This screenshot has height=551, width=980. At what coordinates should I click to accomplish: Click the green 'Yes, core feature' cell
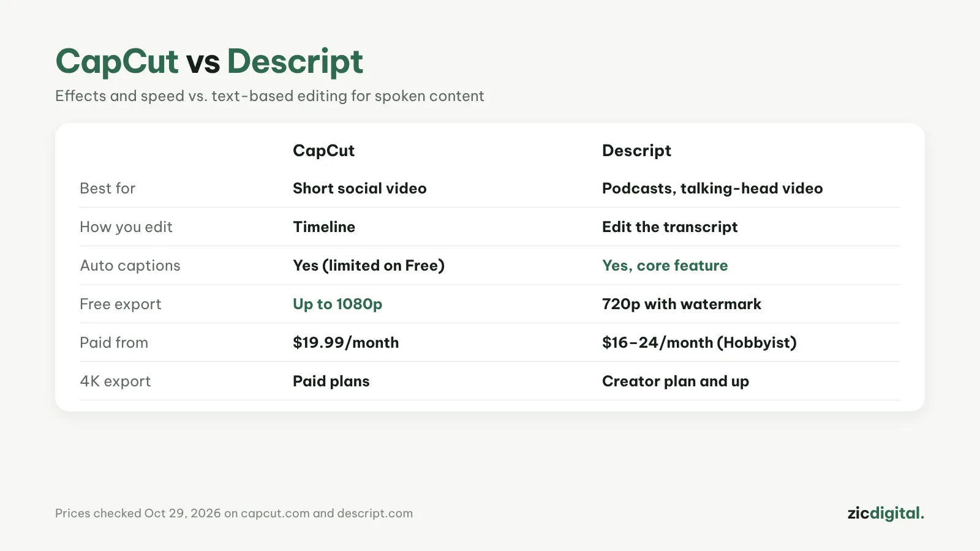[x=665, y=266]
